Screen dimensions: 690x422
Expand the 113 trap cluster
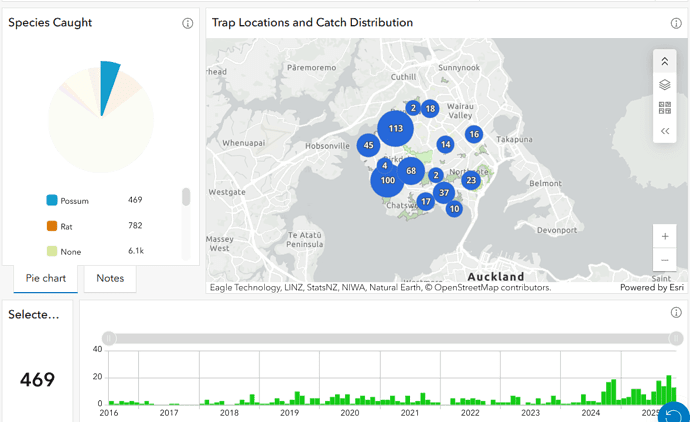(396, 129)
